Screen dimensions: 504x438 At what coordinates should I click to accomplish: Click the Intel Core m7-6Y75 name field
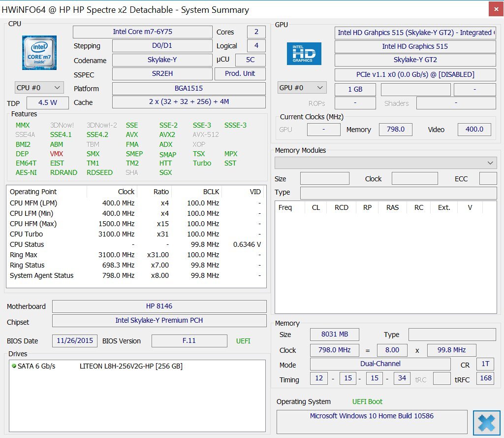142,32
